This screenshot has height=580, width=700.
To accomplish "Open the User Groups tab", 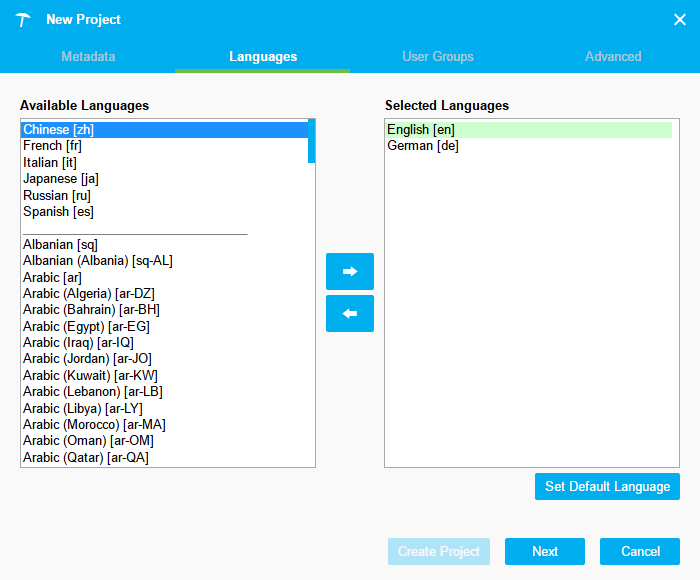I will [438, 56].
